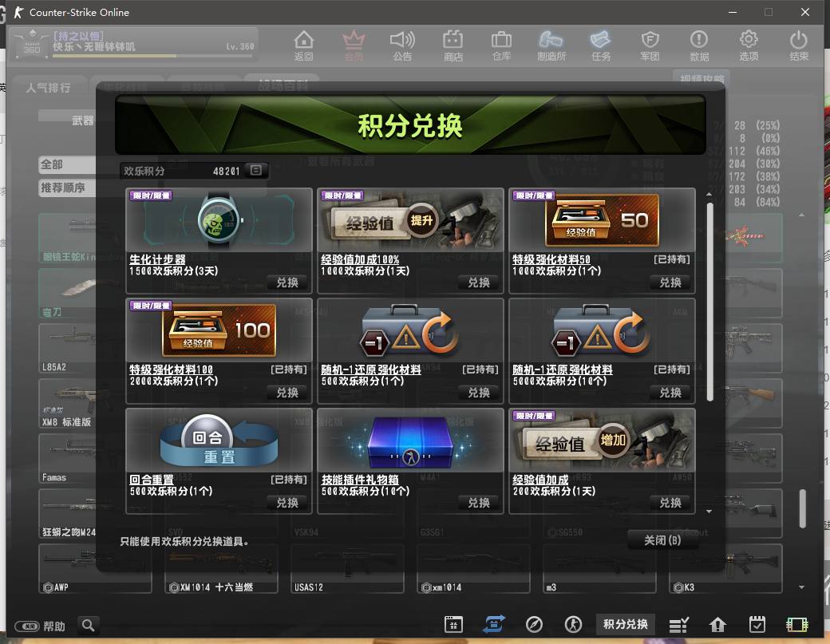Click 兑换 for 特级强化材料100

click(287, 393)
